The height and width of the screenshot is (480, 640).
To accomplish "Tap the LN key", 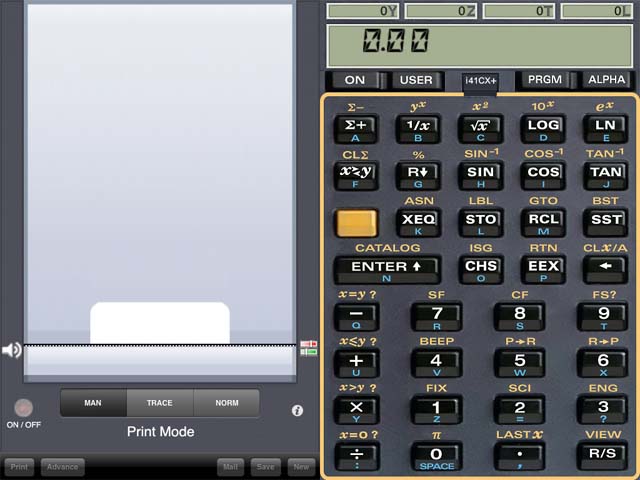I will pos(605,129).
